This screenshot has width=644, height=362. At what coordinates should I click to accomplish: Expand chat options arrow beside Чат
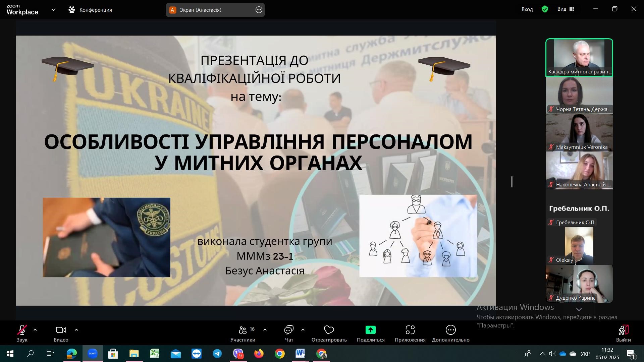(x=303, y=330)
